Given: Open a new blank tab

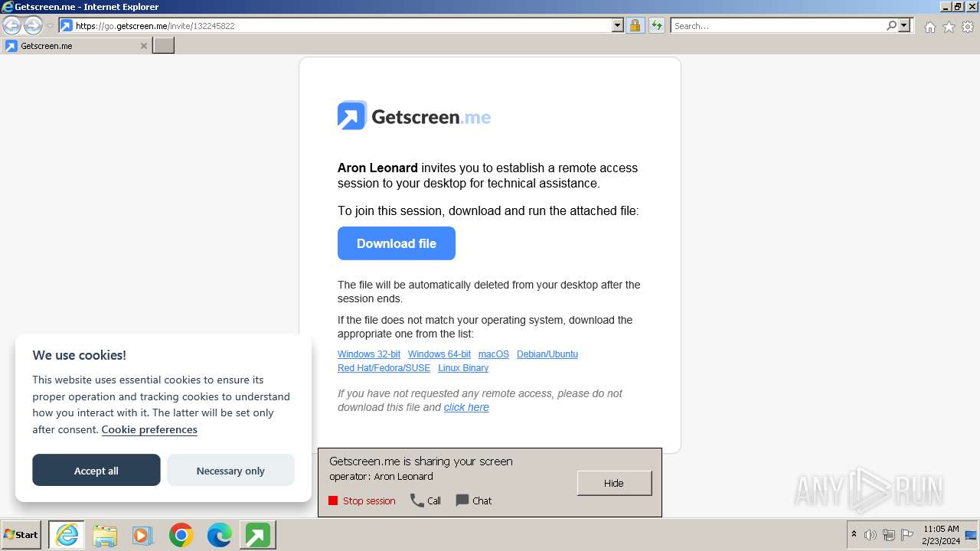Looking at the screenshot, I should point(164,46).
